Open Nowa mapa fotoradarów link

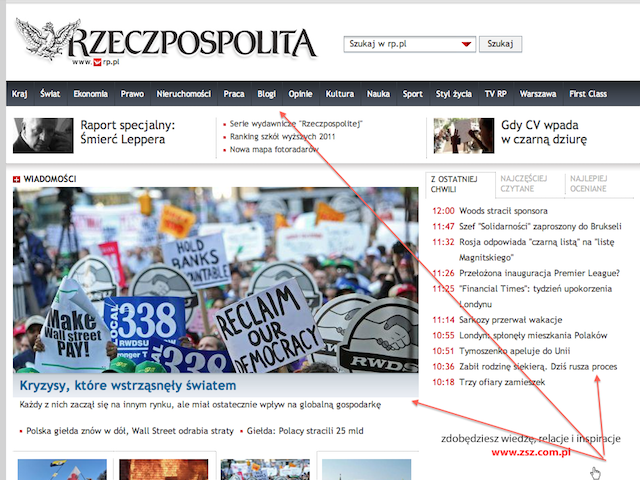pyautogui.click(x=274, y=149)
